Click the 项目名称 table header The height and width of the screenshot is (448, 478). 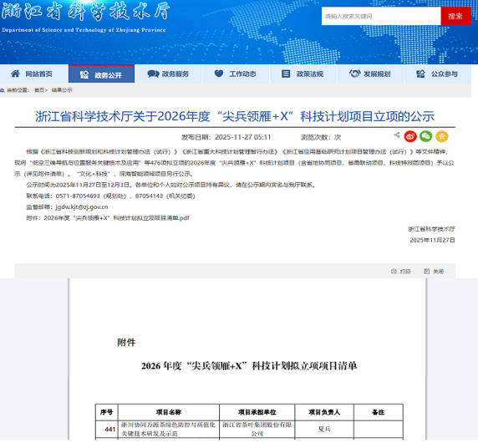click(169, 412)
